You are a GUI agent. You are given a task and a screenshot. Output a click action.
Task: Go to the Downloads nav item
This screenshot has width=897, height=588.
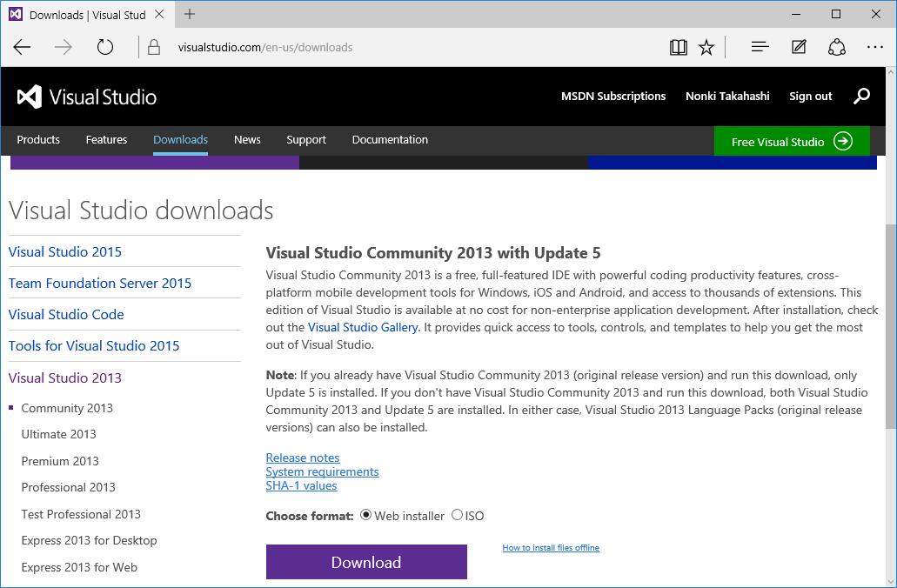(180, 140)
